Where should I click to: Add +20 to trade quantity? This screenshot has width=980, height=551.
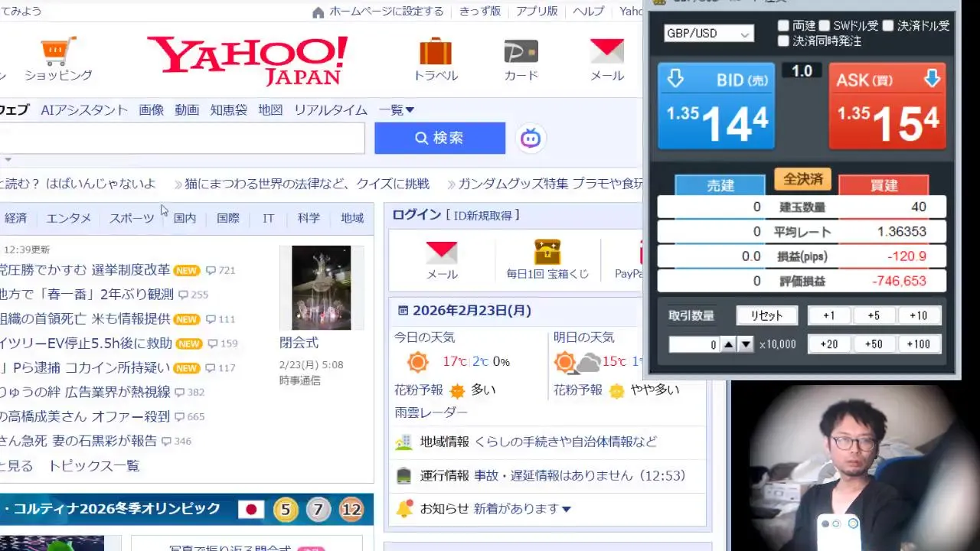pyautogui.click(x=829, y=344)
